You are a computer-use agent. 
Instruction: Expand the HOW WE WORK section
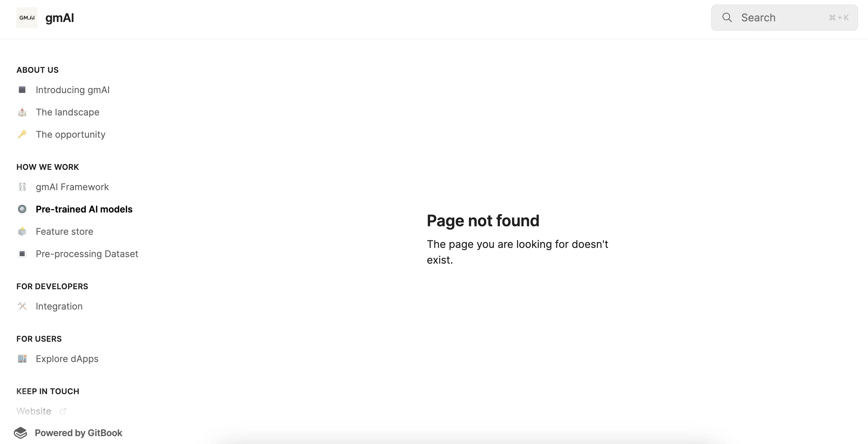[48, 167]
